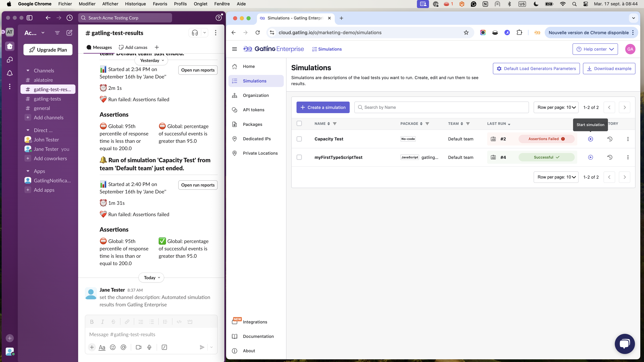Toggle italic formatting in Slack composer

point(102,322)
